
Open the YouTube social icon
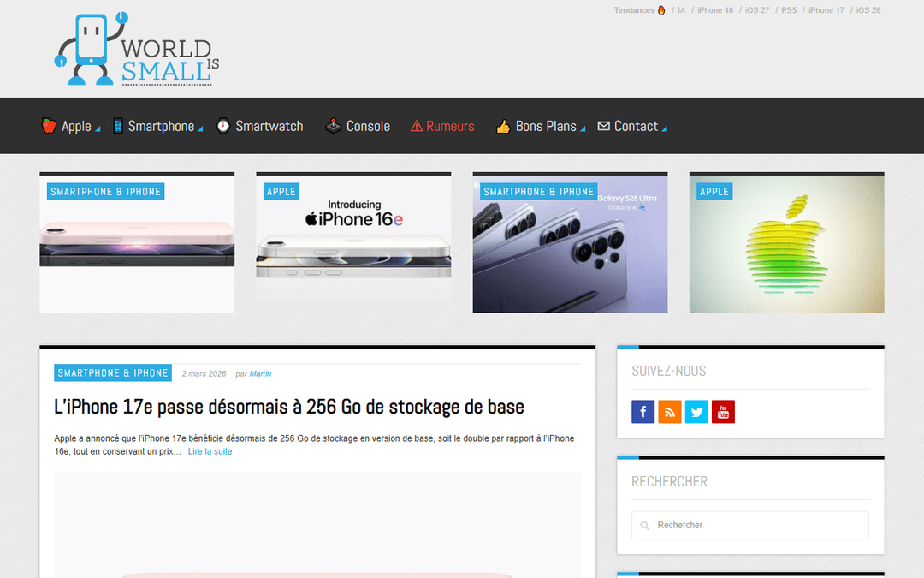[x=723, y=412]
